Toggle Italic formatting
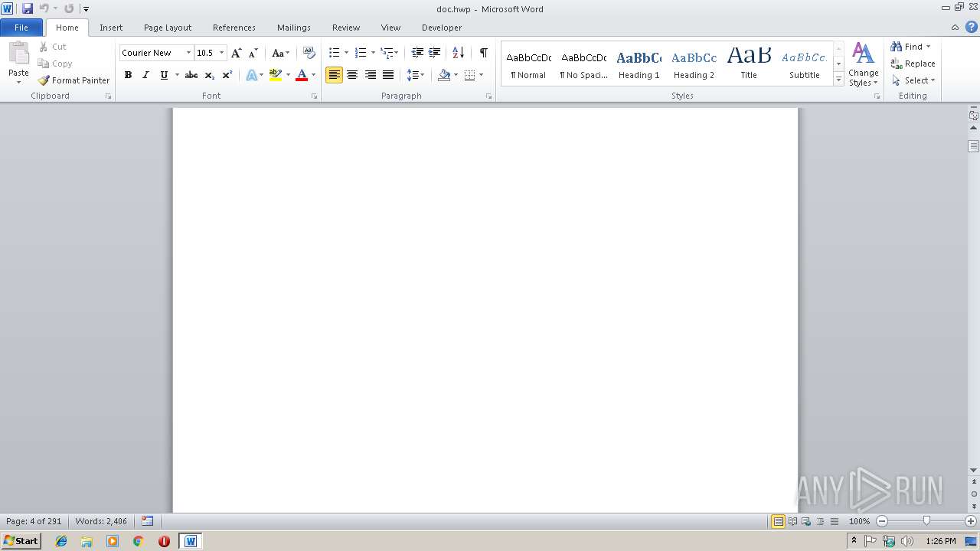Viewport: 980px width, 551px height. (145, 75)
